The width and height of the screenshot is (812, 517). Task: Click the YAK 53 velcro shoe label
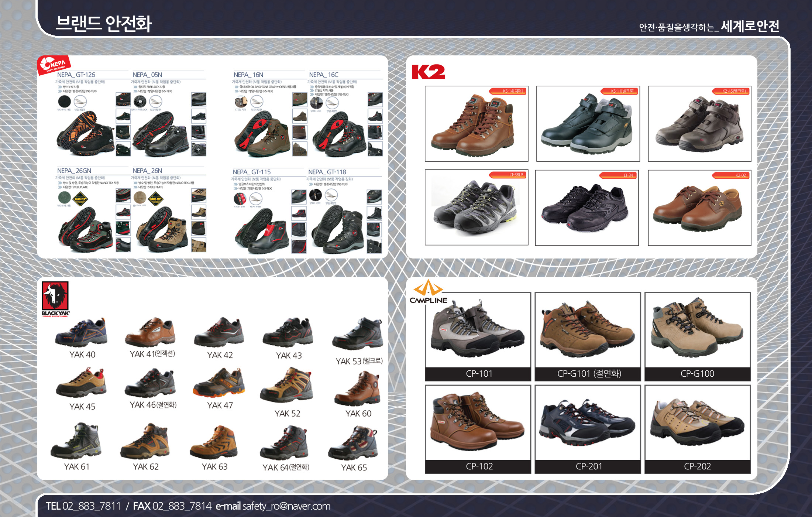(x=359, y=361)
